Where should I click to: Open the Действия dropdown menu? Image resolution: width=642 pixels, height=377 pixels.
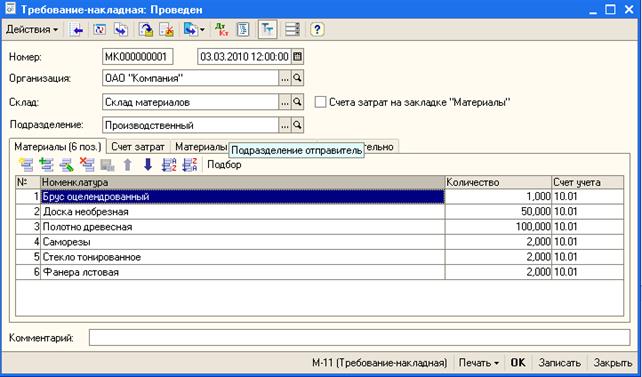(x=32, y=30)
